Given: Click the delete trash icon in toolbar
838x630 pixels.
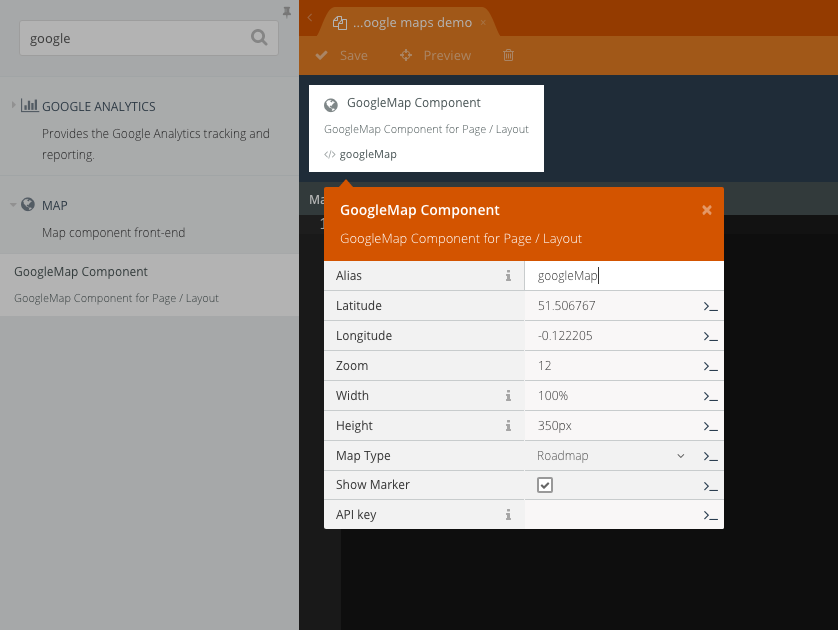Looking at the screenshot, I should (508, 55).
